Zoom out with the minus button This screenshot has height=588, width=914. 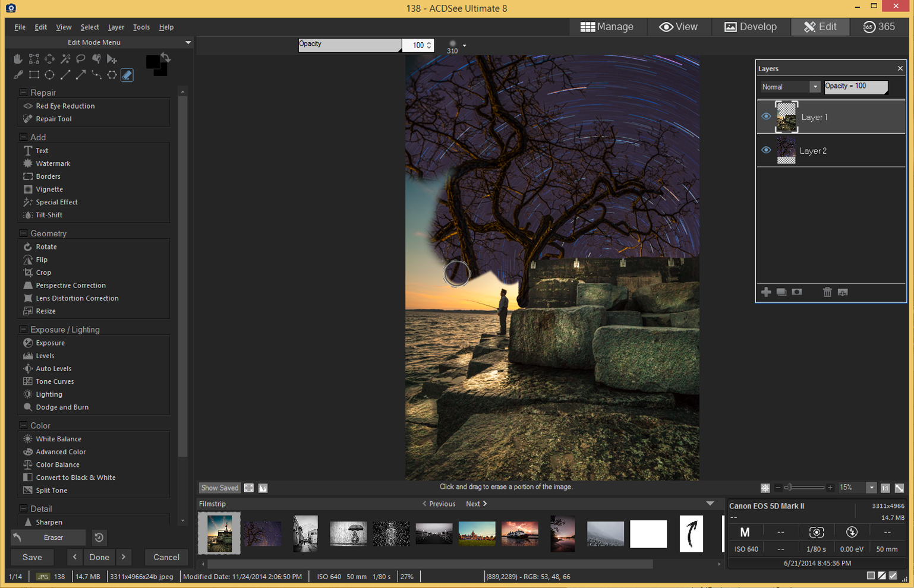[778, 488]
